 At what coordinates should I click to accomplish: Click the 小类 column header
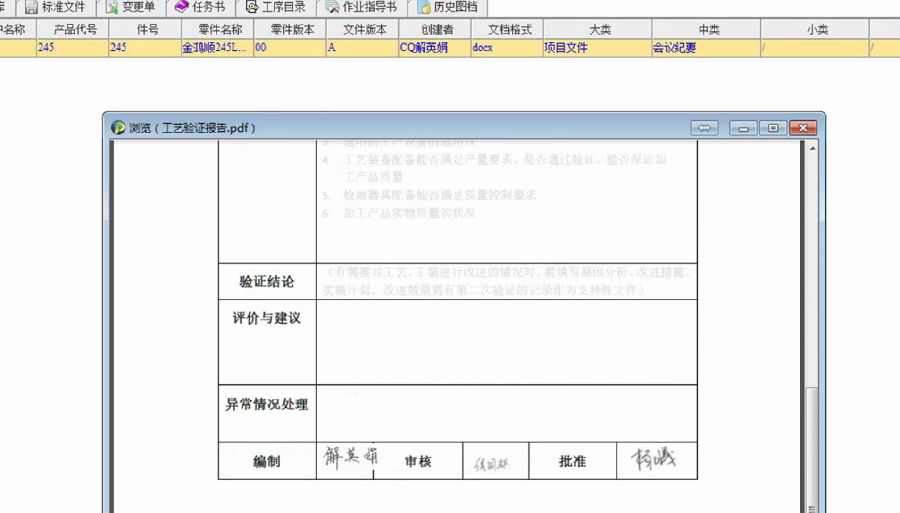pos(814,29)
